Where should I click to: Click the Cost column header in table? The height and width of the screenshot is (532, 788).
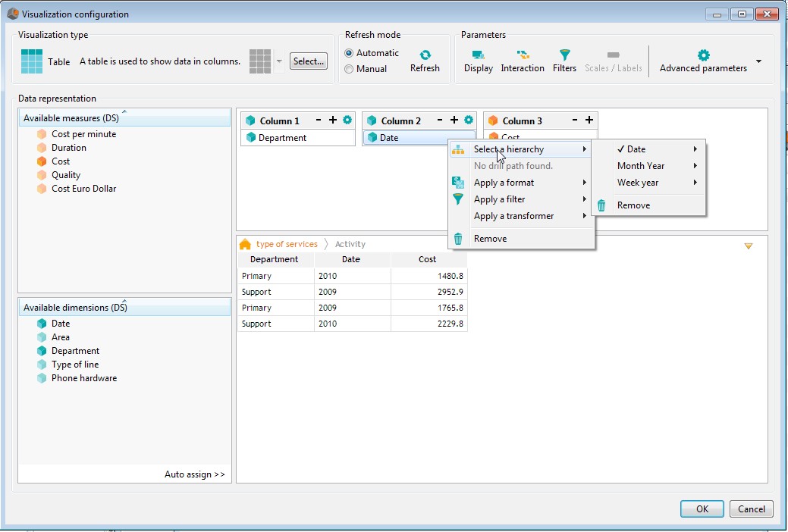coord(429,259)
